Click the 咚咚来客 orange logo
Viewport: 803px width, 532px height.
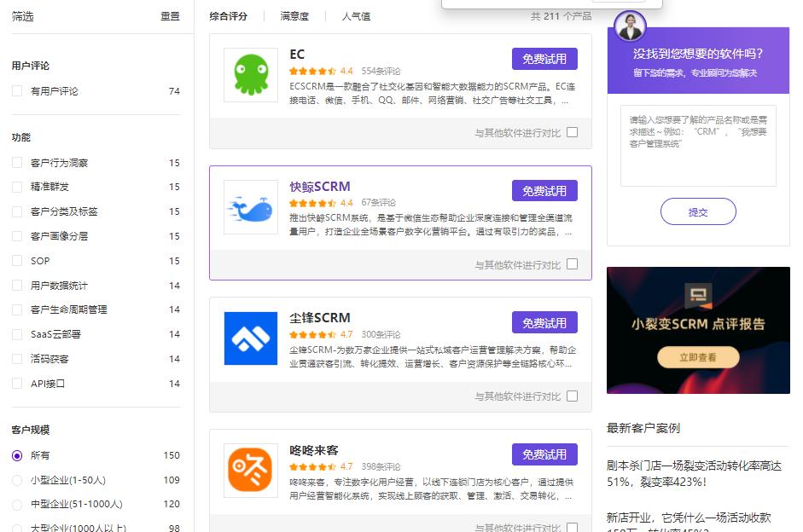point(251,470)
